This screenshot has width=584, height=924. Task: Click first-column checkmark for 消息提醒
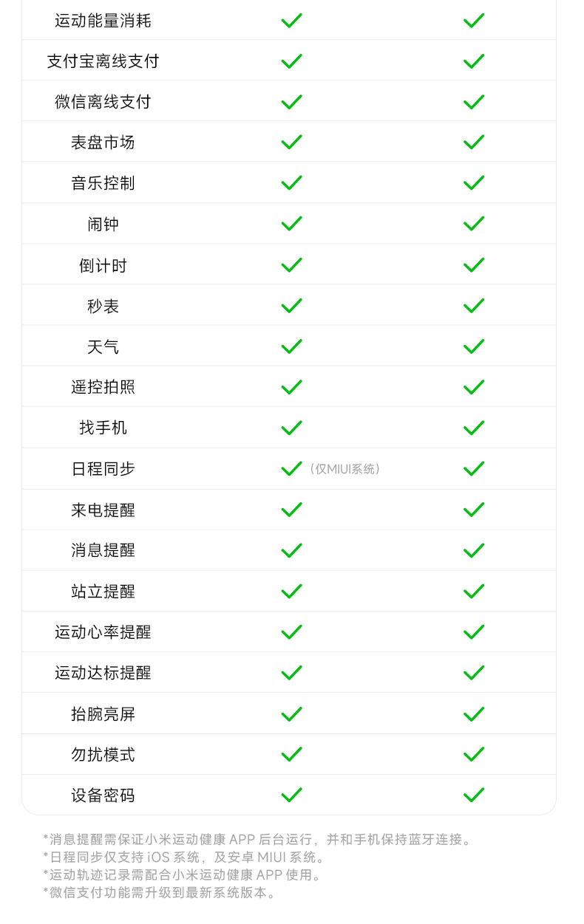(x=292, y=550)
